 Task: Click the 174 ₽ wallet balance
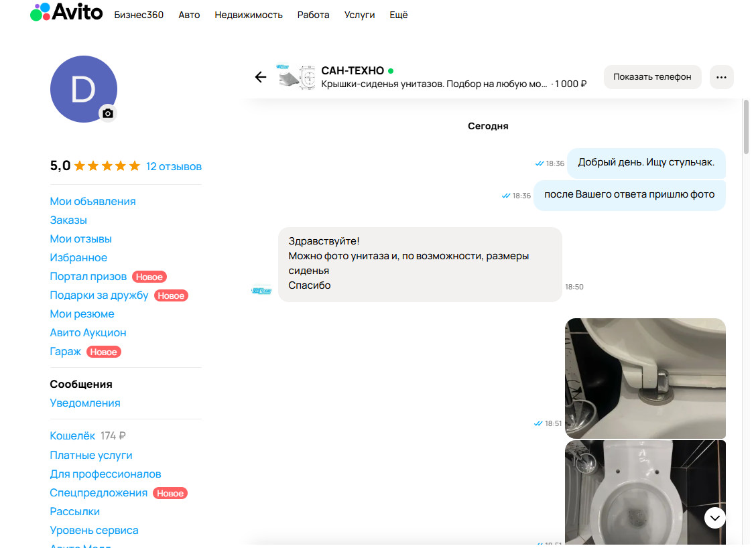[x=113, y=435]
